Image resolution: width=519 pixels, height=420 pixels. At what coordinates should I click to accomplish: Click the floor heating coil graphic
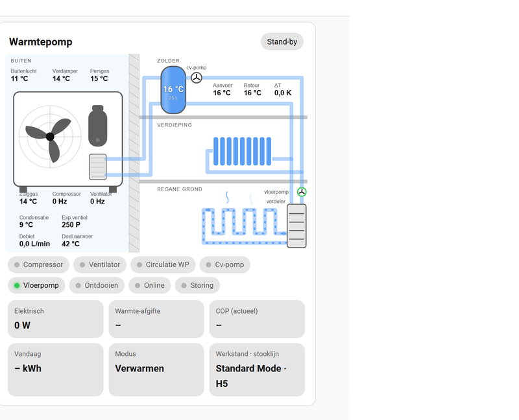tap(244, 226)
